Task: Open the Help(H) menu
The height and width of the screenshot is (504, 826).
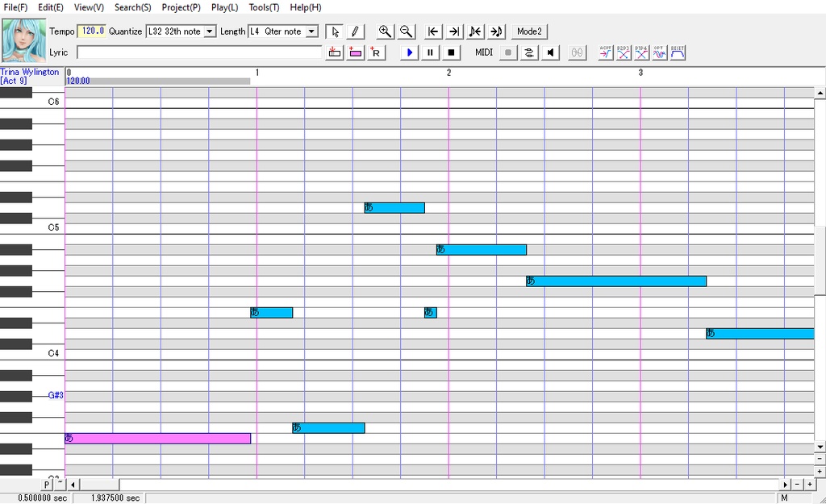Action: click(x=306, y=7)
